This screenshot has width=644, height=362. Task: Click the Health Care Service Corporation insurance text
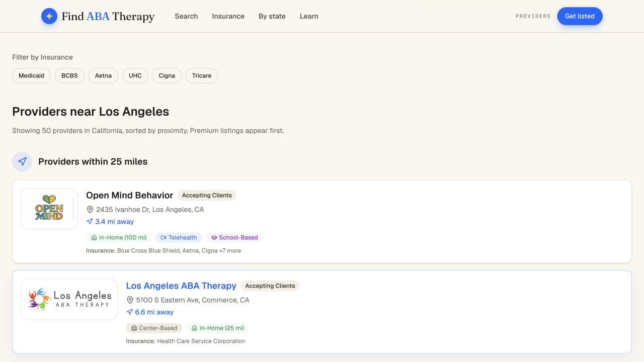pos(201,341)
